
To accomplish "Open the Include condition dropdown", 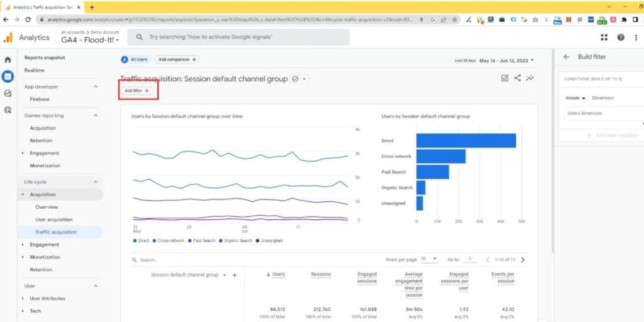I will coord(575,98).
